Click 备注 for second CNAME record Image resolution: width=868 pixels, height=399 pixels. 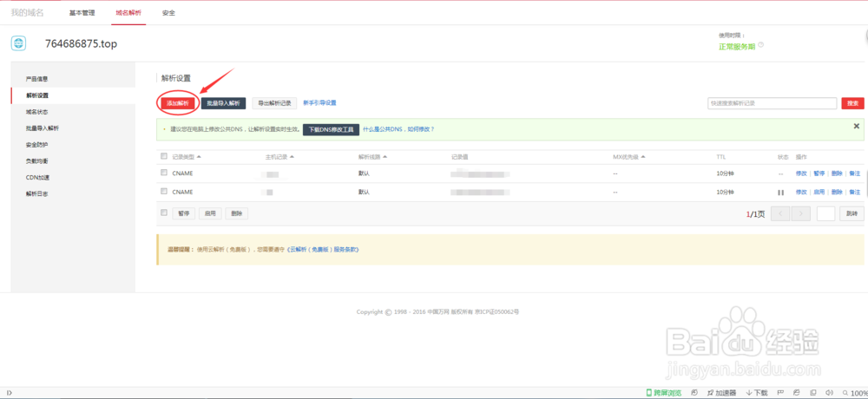[855, 192]
